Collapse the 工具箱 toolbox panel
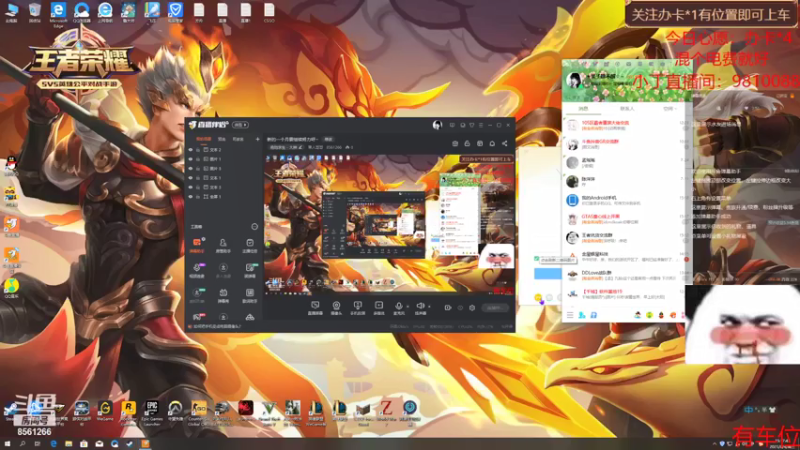Viewport: 800px width, 450px height. [254, 227]
